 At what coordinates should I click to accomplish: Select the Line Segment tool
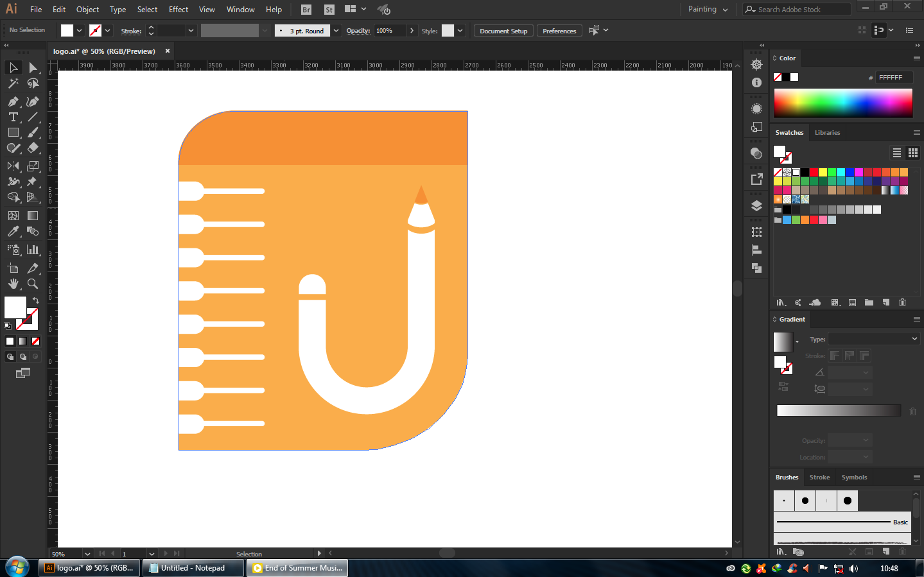[33, 117]
